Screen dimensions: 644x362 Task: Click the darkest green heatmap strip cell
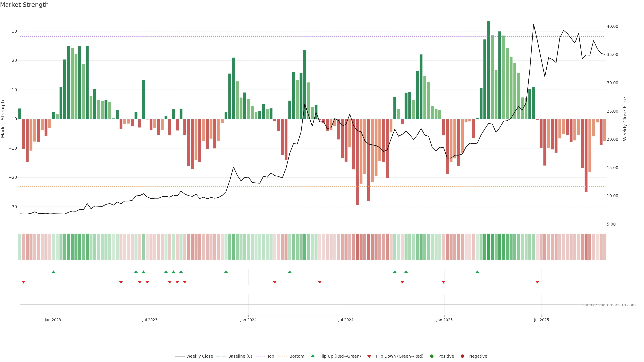[489, 247]
